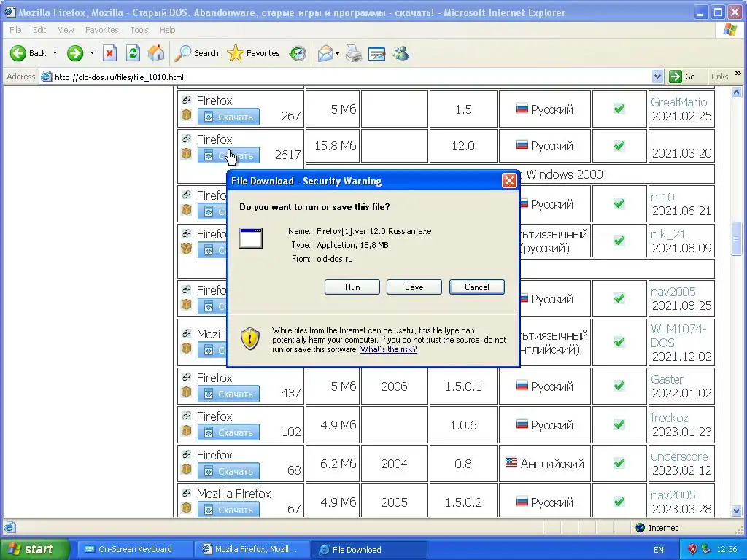Open the History clock icon
The width and height of the screenshot is (747, 560).
[x=298, y=53]
